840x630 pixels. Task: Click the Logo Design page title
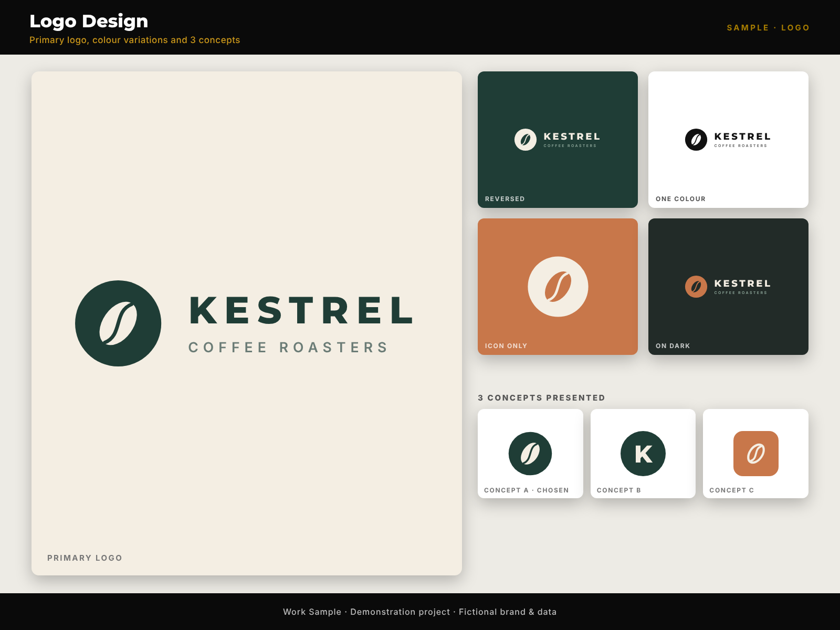[89, 22]
